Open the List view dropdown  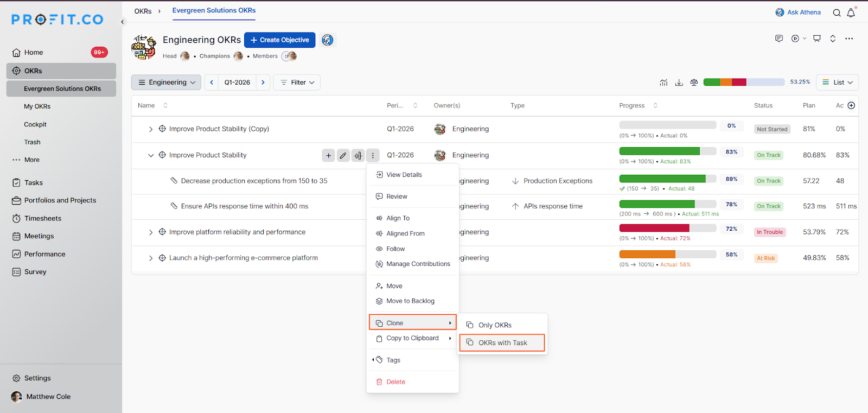[837, 82]
